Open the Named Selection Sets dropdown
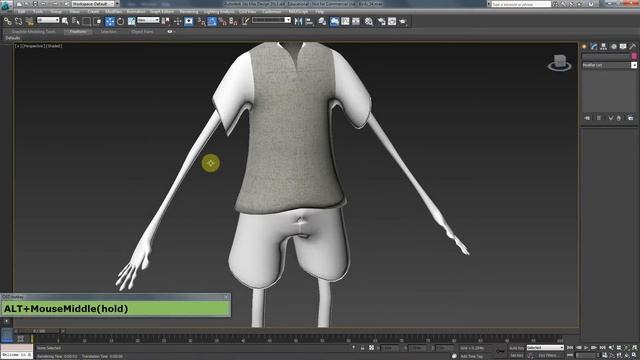Viewport: 640px width, 360px height. 271,20
